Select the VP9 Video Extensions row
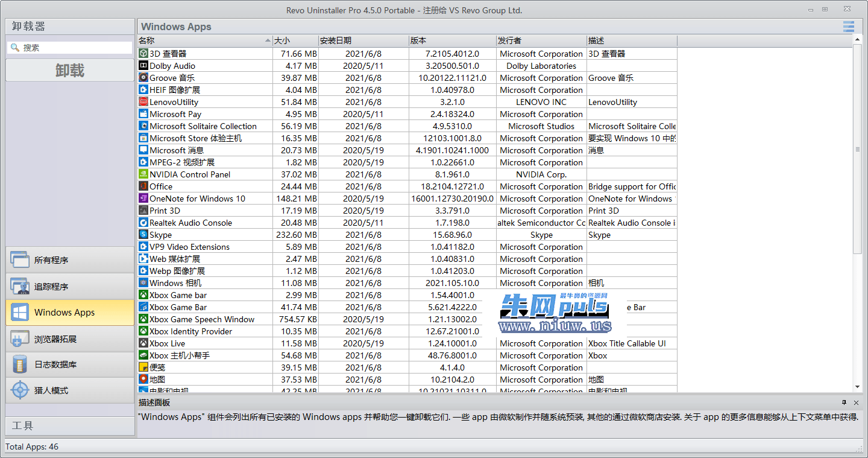Viewport: 868px width, 458px height. click(x=407, y=247)
